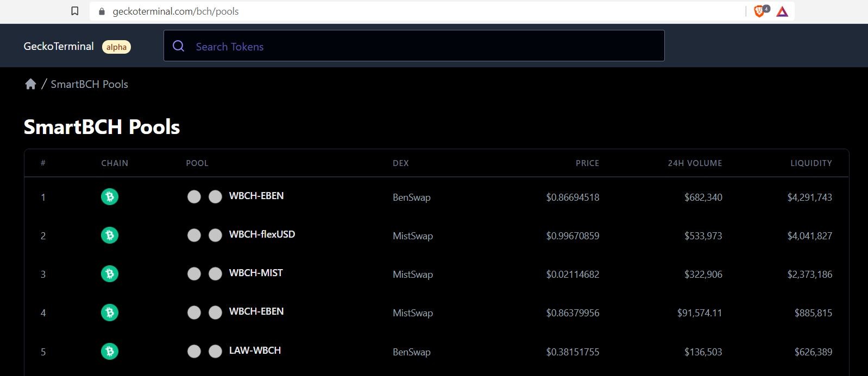Viewport: 868px width, 376px height.
Task: Click the second token icon of the WBCH-flexUSD pool
Action: (215, 235)
